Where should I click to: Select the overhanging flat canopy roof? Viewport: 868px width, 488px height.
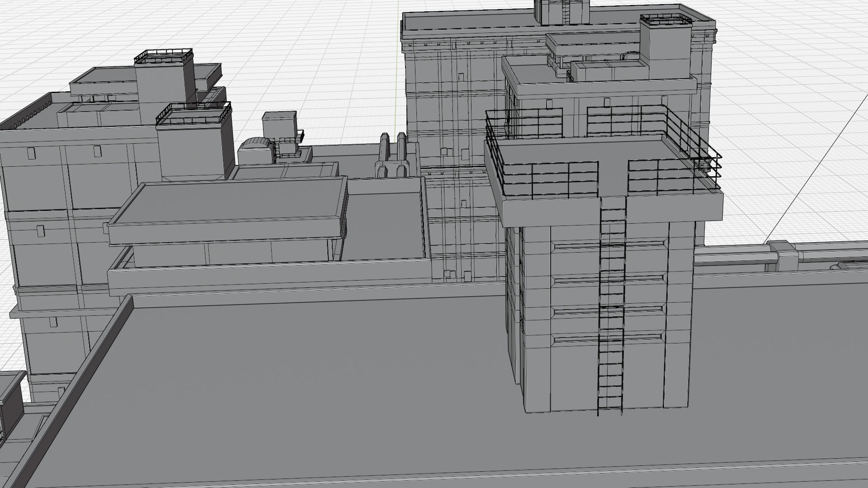tap(228, 210)
